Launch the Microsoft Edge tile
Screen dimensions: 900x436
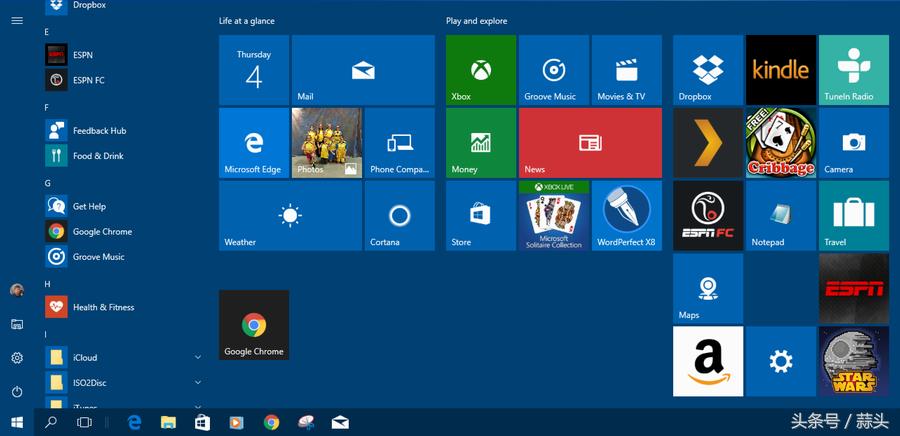254,143
